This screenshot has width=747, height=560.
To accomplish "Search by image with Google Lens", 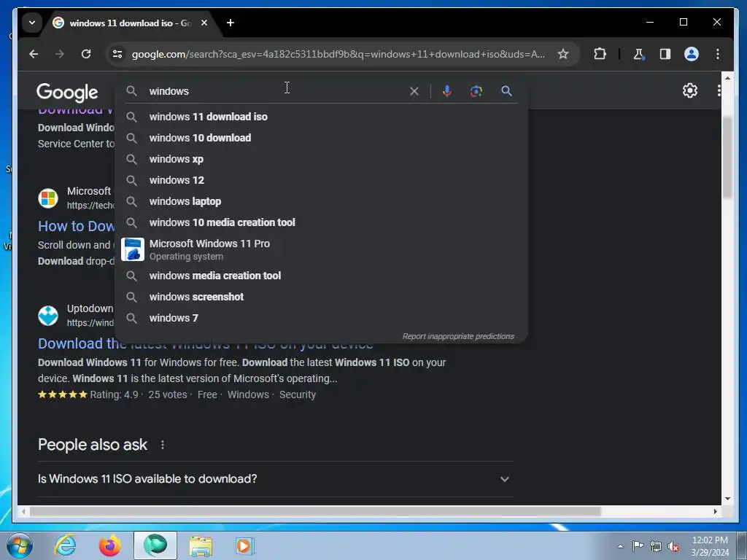I will 476,91.
